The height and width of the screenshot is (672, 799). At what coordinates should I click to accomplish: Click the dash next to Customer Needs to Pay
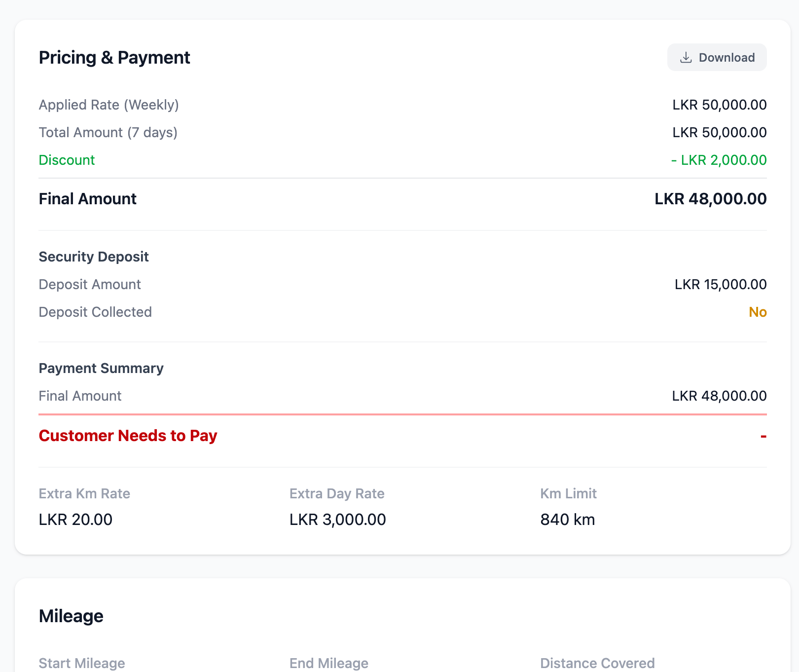(x=763, y=436)
